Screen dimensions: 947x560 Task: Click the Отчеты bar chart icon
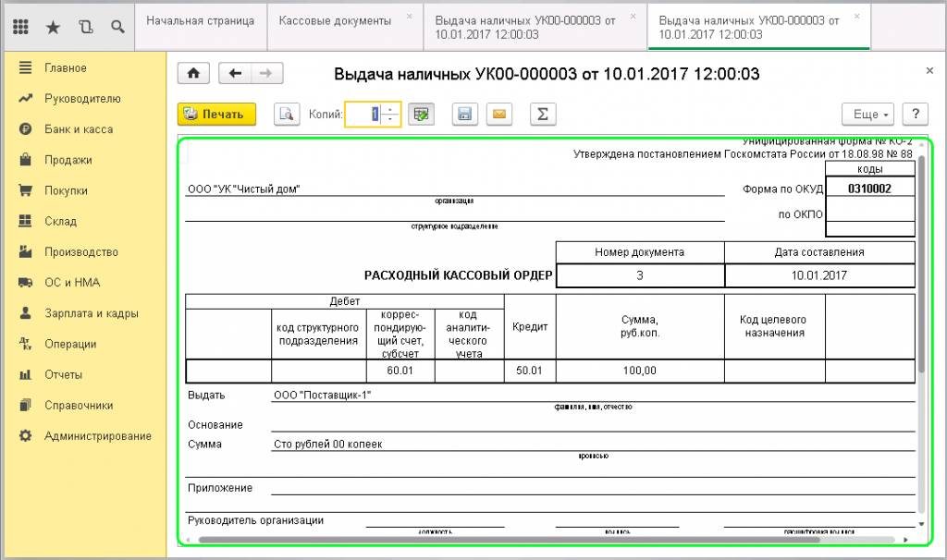[25, 375]
